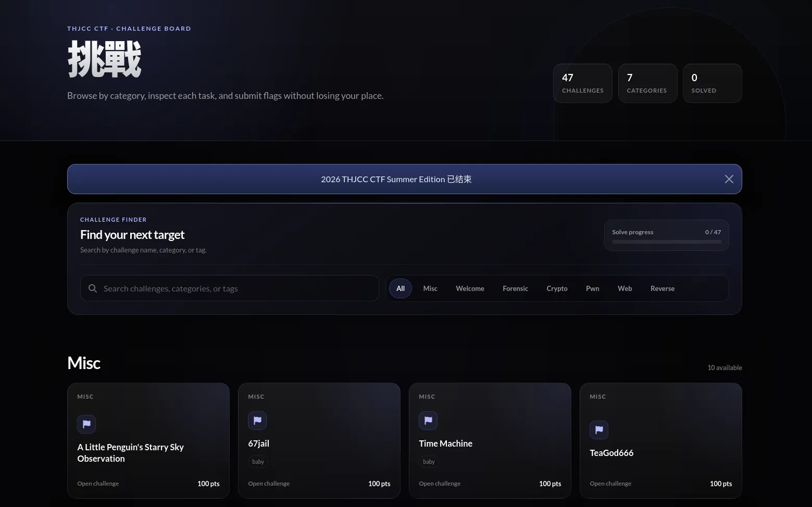The image size is (812, 507).
Task: Show only Forensic challenges
Action: point(515,288)
